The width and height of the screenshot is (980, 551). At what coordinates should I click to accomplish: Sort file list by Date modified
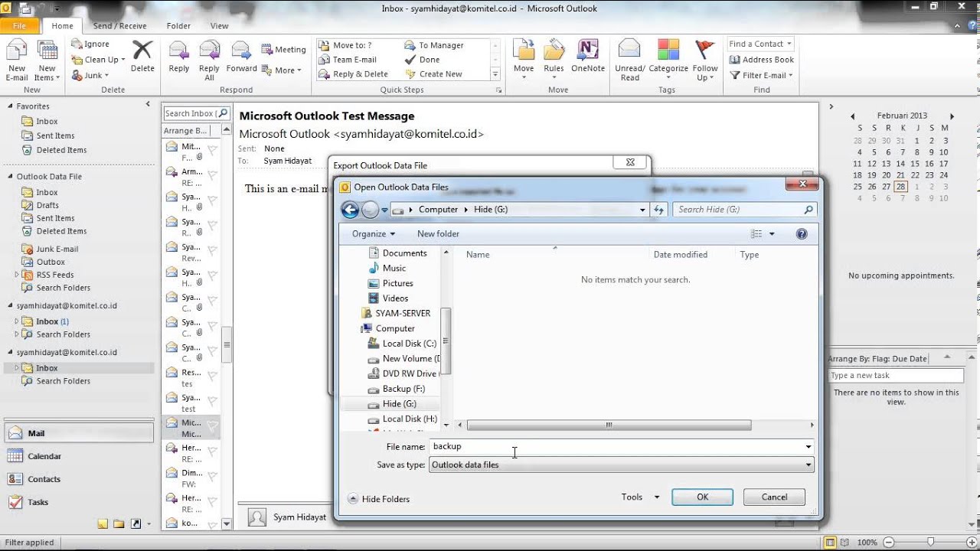(x=680, y=255)
